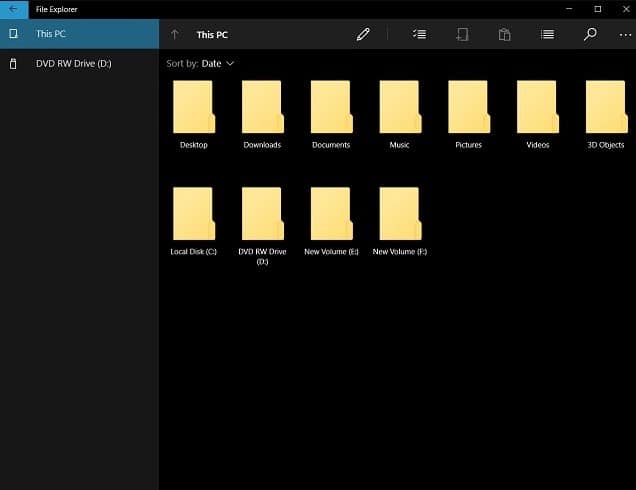The image size is (636, 490).
Task: Open the Documents folder
Action: point(331,108)
